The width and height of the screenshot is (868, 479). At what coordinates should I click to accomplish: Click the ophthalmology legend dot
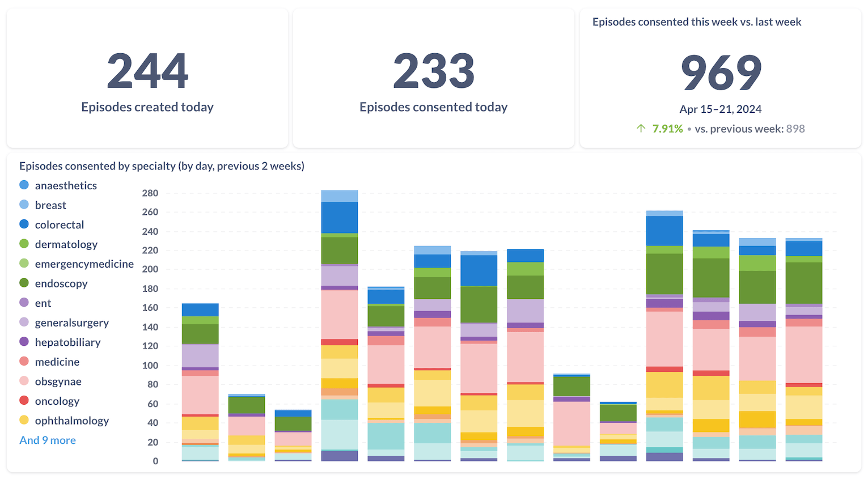[x=24, y=420]
